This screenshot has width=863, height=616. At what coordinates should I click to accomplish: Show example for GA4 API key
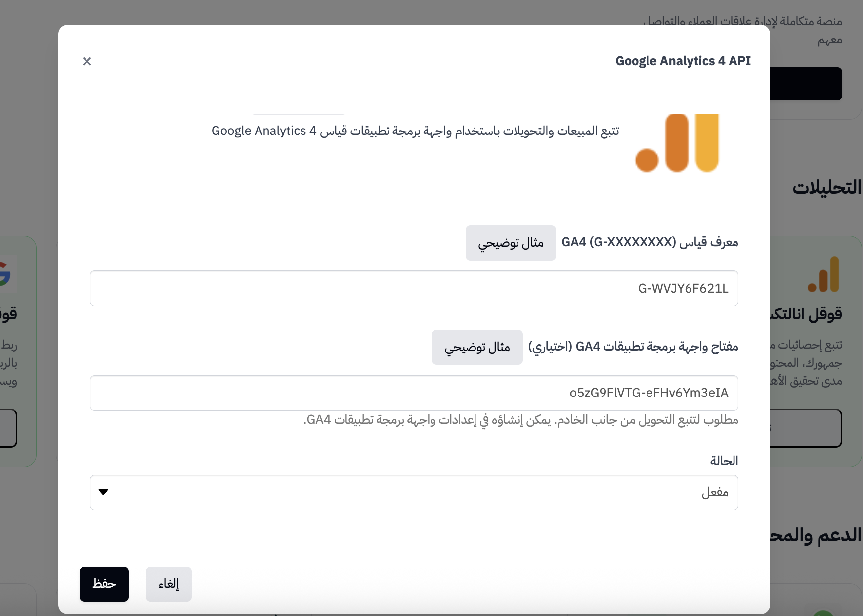click(x=477, y=348)
